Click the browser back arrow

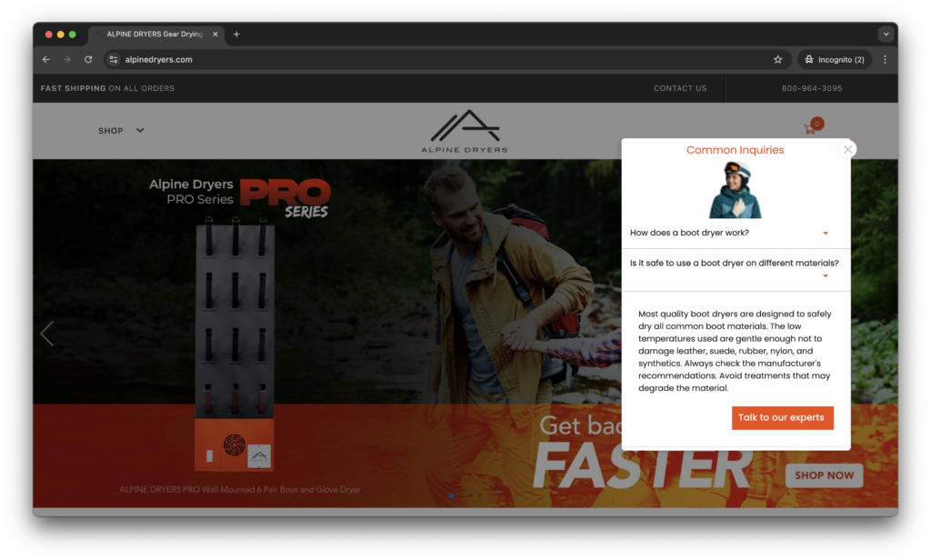46,59
